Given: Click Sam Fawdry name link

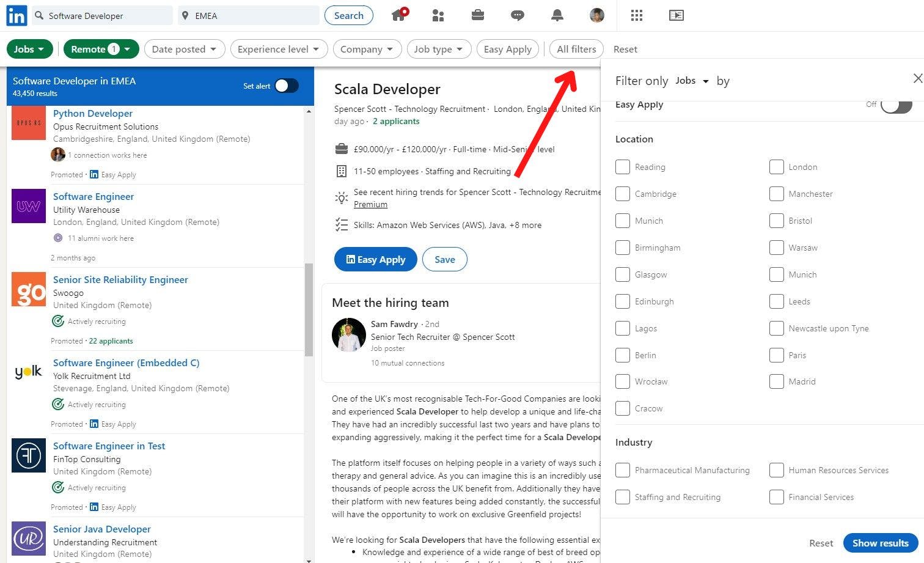Looking at the screenshot, I should tap(394, 324).
